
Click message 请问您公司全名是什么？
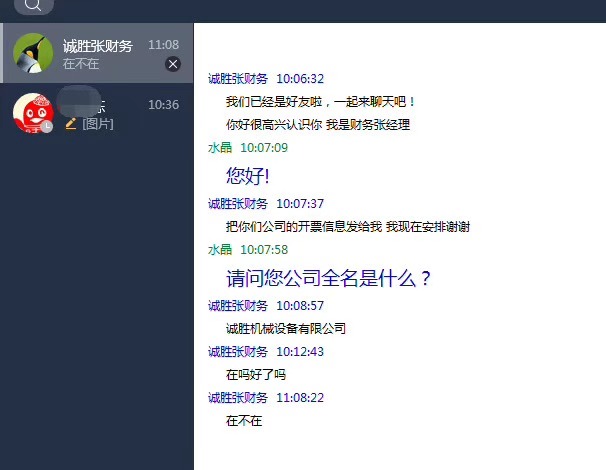coord(329,278)
